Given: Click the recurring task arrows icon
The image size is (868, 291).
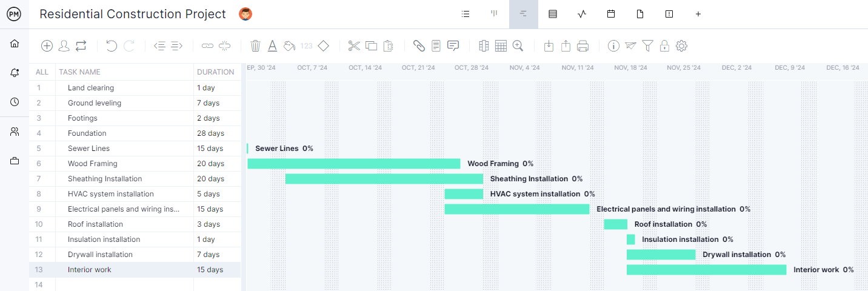Looking at the screenshot, I should [81, 45].
